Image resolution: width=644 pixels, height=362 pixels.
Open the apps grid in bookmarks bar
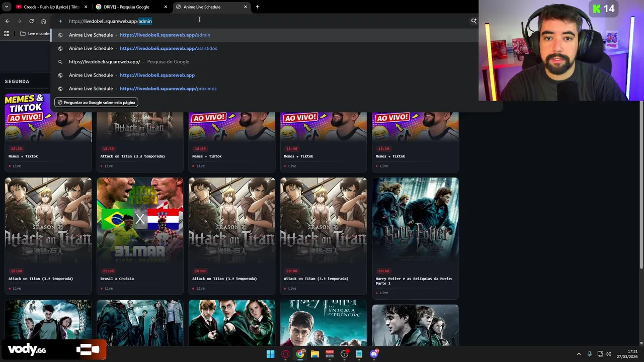point(7,34)
